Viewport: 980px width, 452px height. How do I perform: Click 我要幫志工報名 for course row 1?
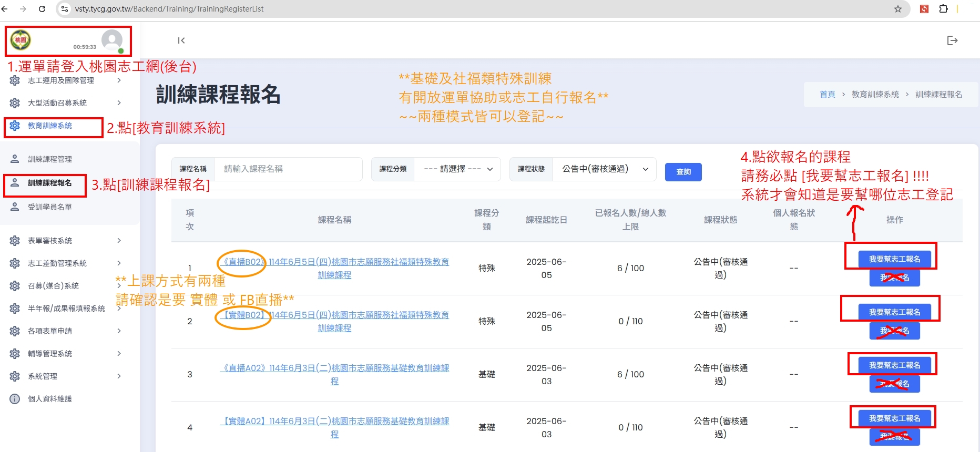pyautogui.click(x=894, y=259)
